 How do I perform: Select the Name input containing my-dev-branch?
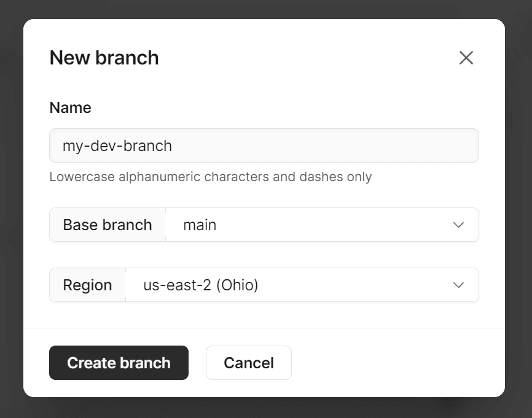coord(264,145)
